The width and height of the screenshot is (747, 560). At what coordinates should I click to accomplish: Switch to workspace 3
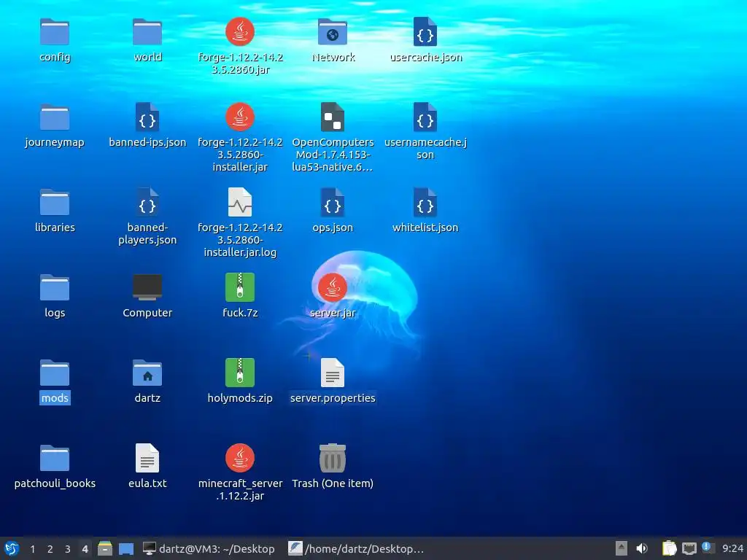(68, 549)
